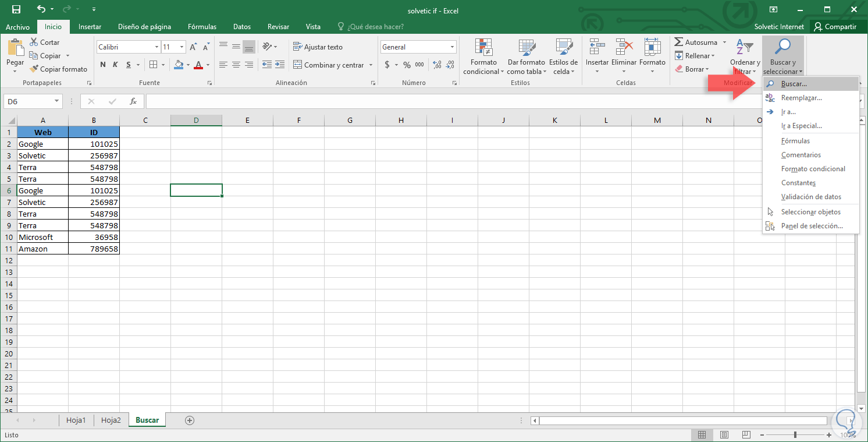This screenshot has width=868, height=442.
Task: Open the Formato cells button
Action: [x=652, y=56]
